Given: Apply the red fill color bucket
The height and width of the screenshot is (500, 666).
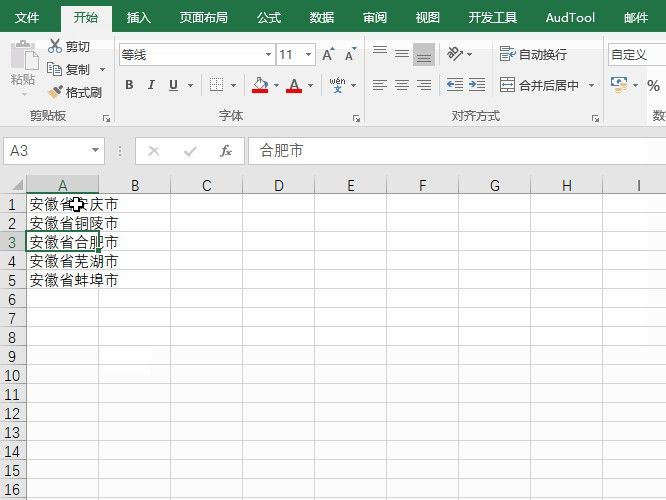Looking at the screenshot, I should 260,85.
